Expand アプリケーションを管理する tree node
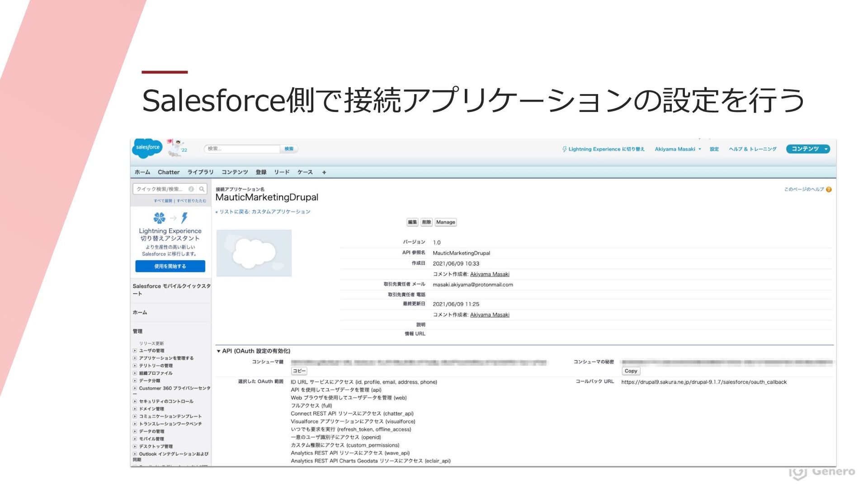The width and height of the screenshot is (868, 488). (x=135, y=358)
